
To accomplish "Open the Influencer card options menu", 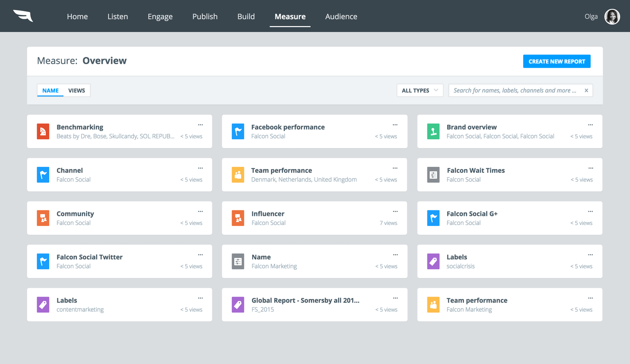I will [395, 211].
